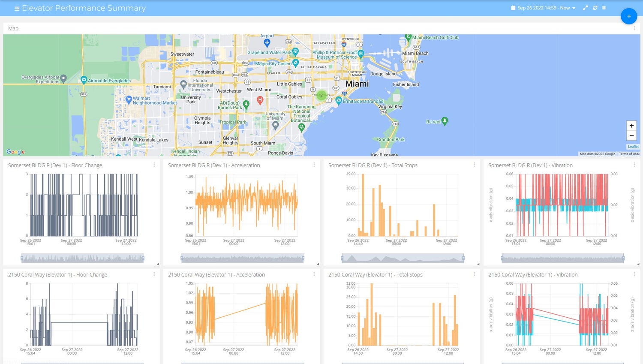Click '2150 Coral Way (Elevator 1) - Total Stops' title

click(376, 274)
